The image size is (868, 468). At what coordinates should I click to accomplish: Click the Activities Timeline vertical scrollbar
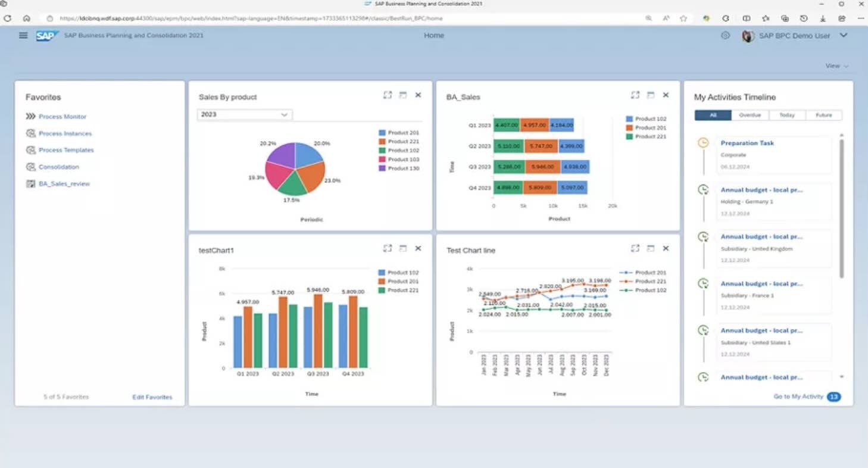click(x=841, y=208)
